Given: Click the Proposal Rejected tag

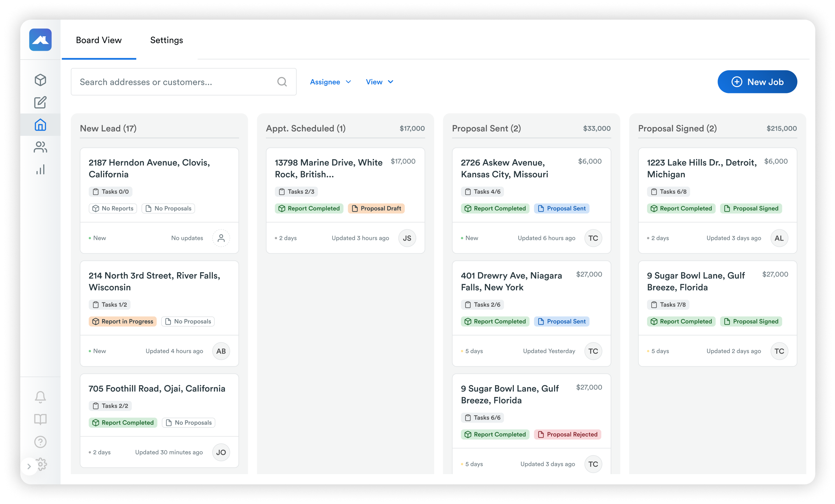Looking at the screenshot, I should pyautogui.click(x=567, y=434).
